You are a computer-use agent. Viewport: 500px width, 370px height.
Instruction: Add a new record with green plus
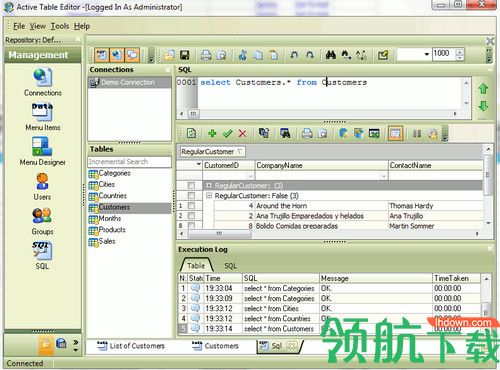(212, 134)
